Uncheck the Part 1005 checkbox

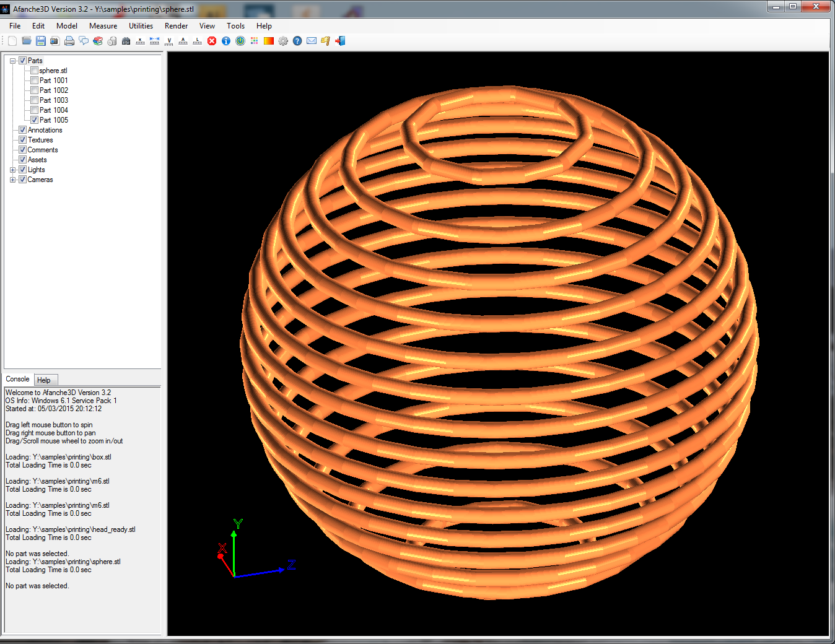click(x=35, y=120)
